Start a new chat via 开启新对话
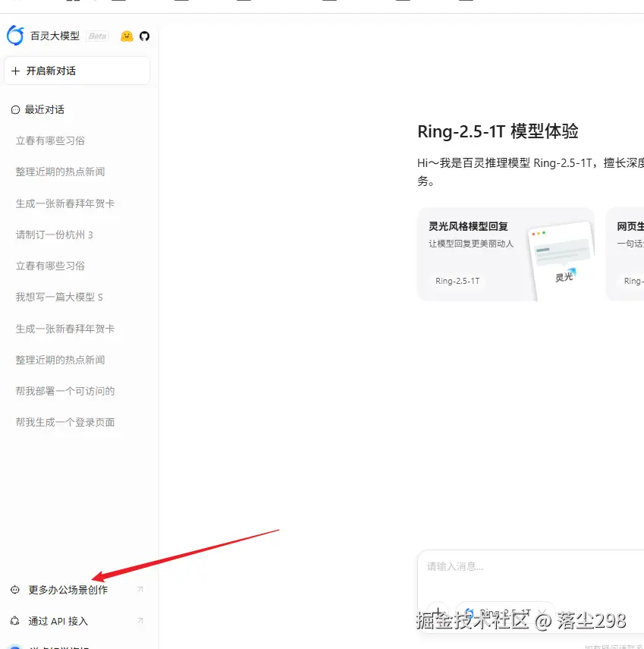Screen dimensions: 644x649 coord(77,71)
